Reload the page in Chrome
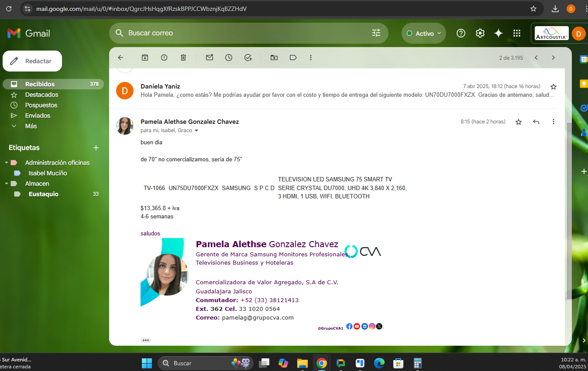 [x=8, y=9]
